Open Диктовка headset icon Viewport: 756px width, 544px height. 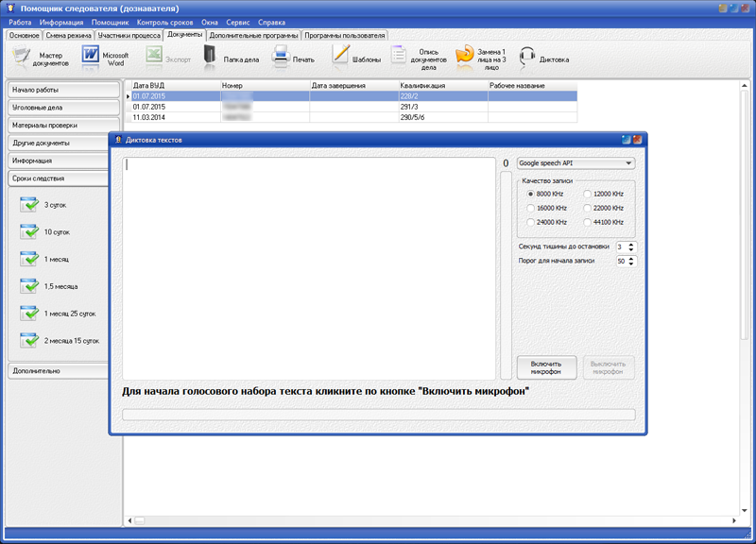[527, 57]
